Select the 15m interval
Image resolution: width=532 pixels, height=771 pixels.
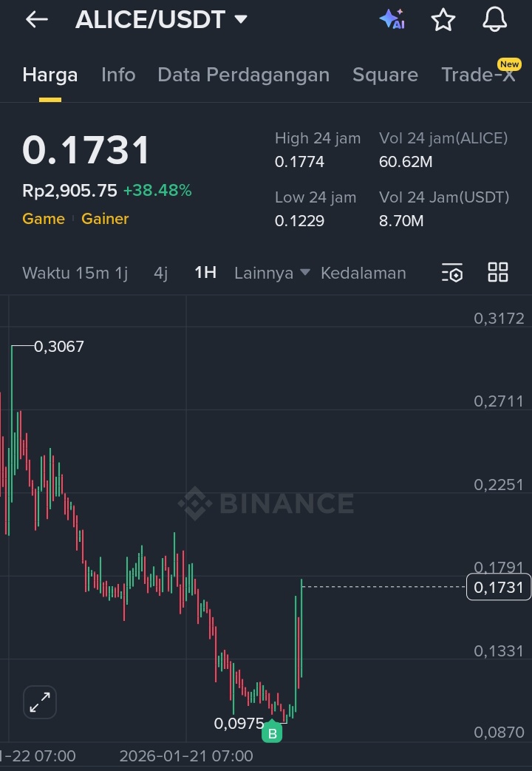coord(93,273)
